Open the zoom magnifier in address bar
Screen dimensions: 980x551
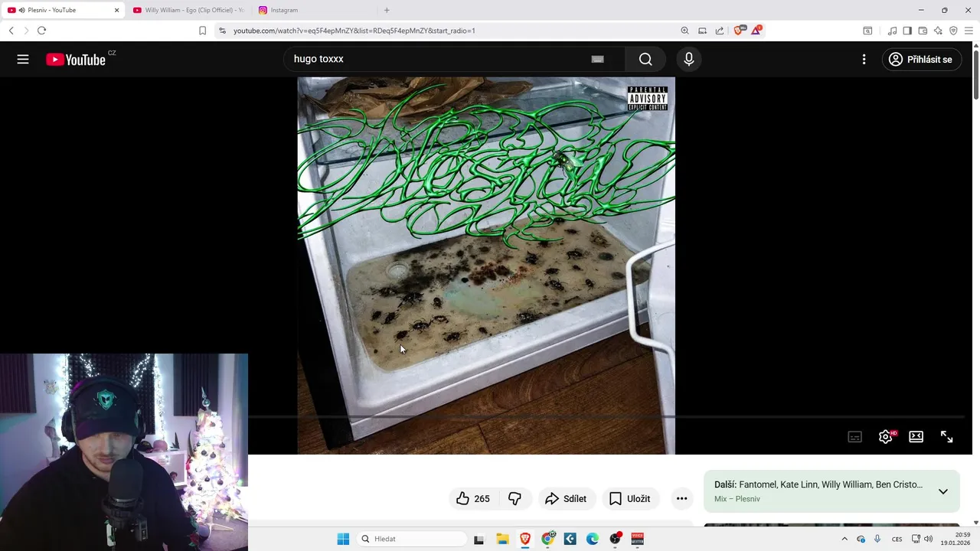click(684, 31)
